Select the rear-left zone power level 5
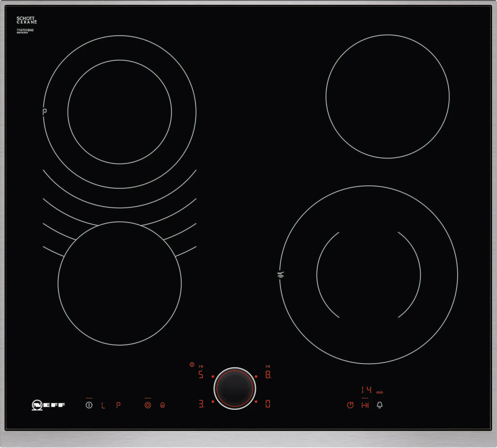The image size is (497, 448). (x=201, y=375)
